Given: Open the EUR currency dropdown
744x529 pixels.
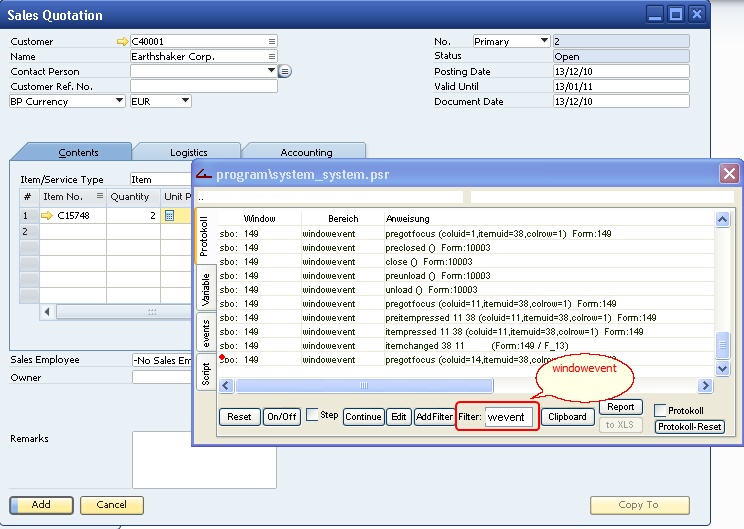Looking at the screenshot, I should [185, 101].
